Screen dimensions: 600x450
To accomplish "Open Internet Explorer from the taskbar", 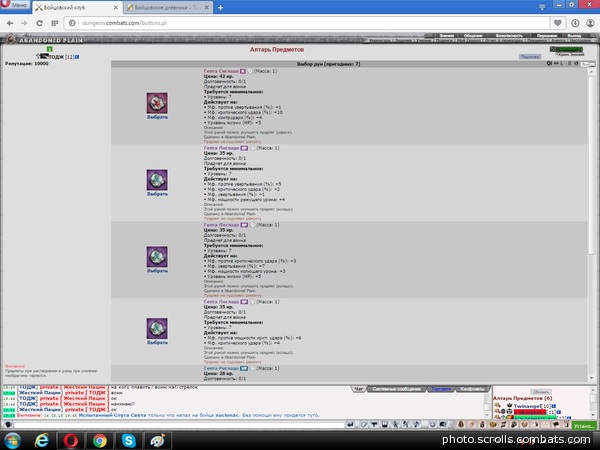I will coord(41,441).
